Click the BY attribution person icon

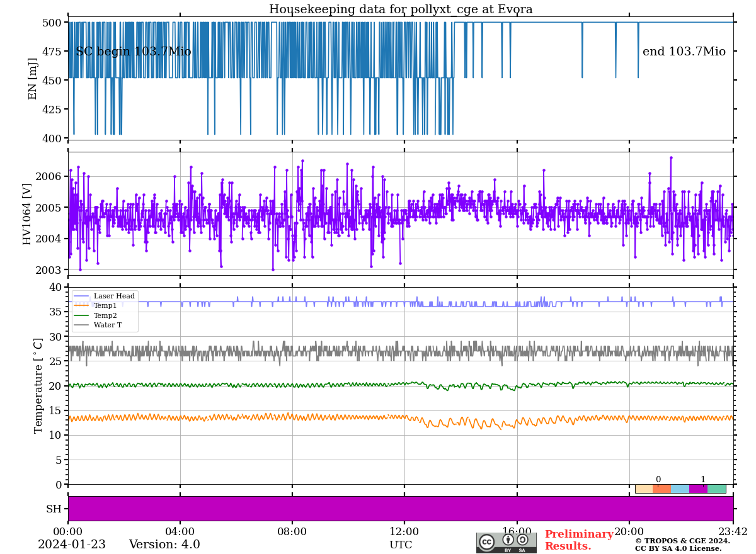click(508, 540)
